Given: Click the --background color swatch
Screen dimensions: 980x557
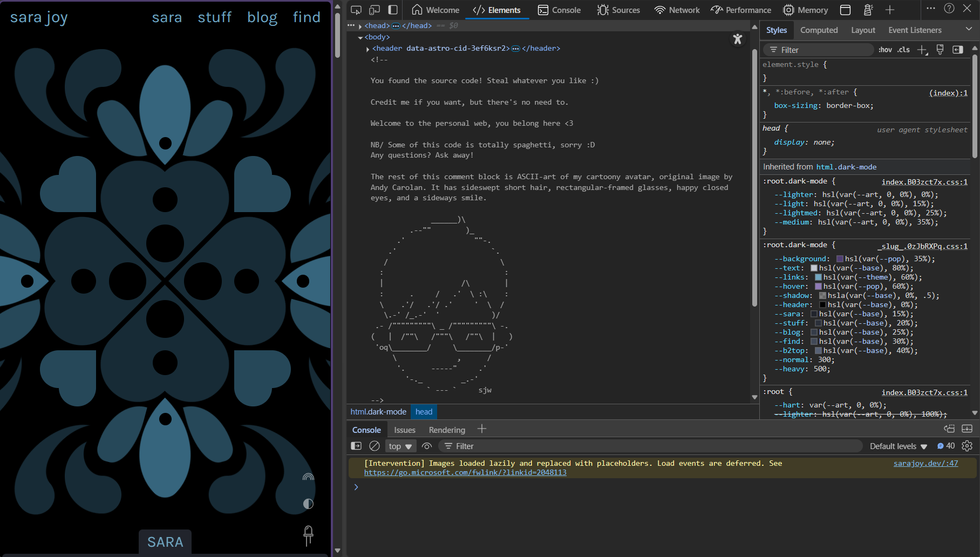Looking at the screenshot, I should point(840,259).
